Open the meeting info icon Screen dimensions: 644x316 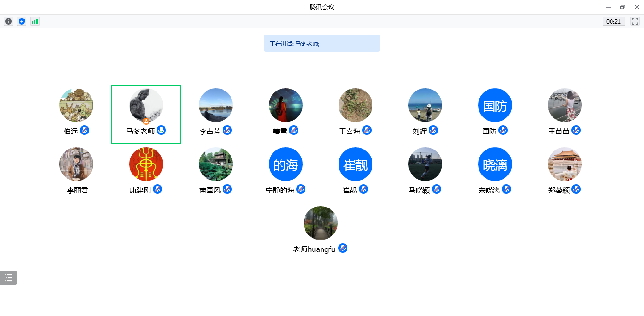8,21
